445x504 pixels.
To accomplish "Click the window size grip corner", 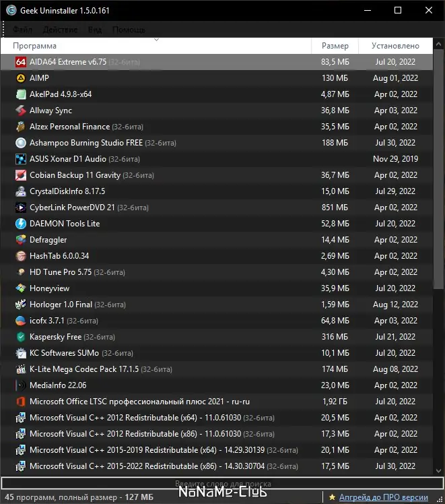I will click(x=440, y=498).
